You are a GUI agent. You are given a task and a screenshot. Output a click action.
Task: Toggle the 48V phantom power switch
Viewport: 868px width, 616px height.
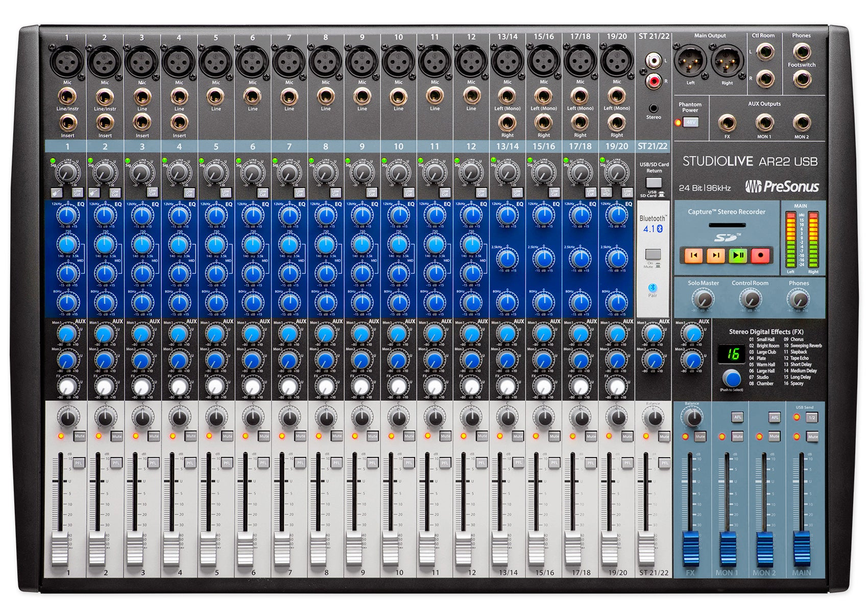pos(691,123)
